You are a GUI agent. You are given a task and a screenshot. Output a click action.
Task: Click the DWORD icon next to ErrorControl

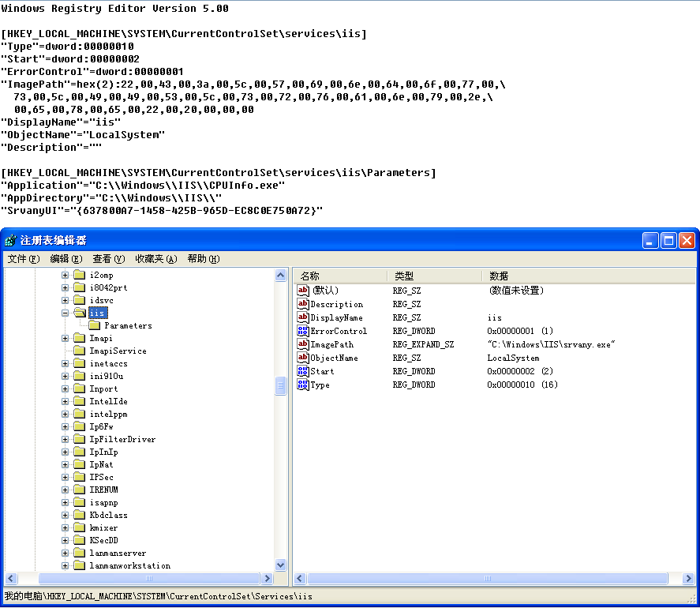302,331
